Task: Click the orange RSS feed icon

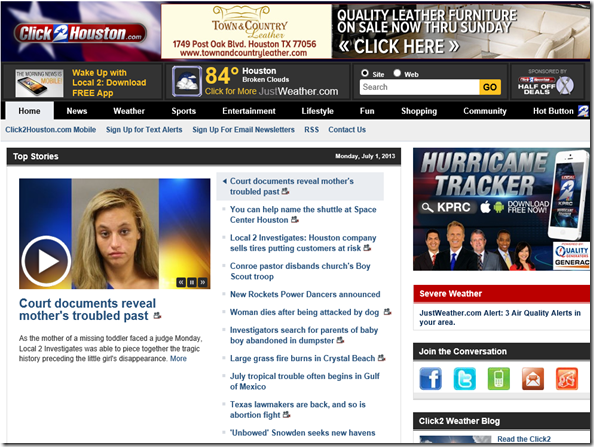Action: pyautogui.click(x=567, y=378)
